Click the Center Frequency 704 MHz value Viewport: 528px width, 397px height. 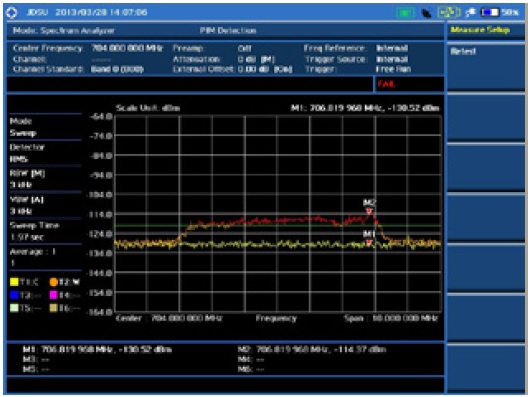(x=127, y=48)
